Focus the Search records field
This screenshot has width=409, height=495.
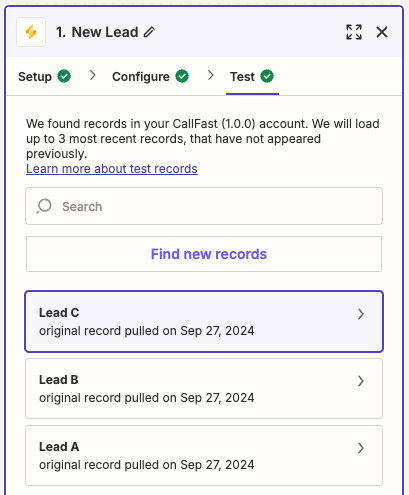204,206
